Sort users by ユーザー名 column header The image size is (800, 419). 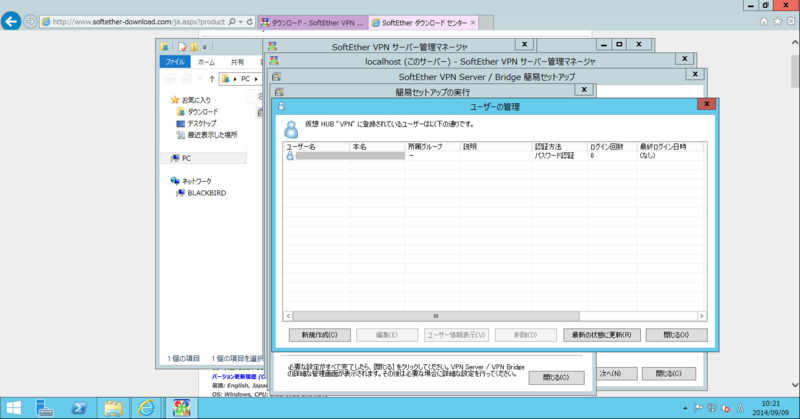pyautogui.click(x=316, y=146)
